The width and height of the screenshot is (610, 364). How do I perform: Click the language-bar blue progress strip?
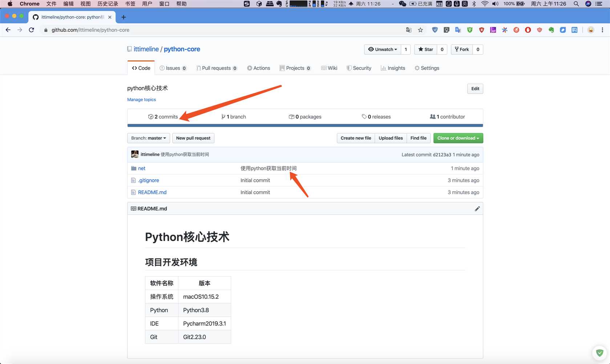305,125
